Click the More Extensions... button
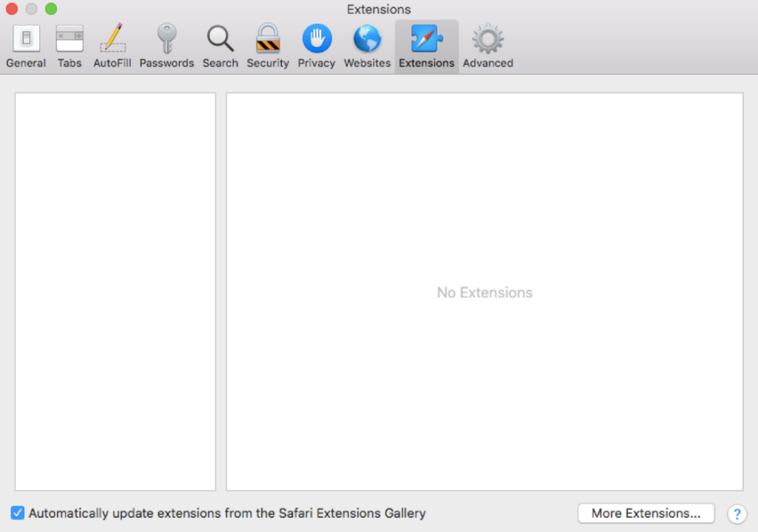758x532 pixels. pyautogui.click(x=645, y=513)
